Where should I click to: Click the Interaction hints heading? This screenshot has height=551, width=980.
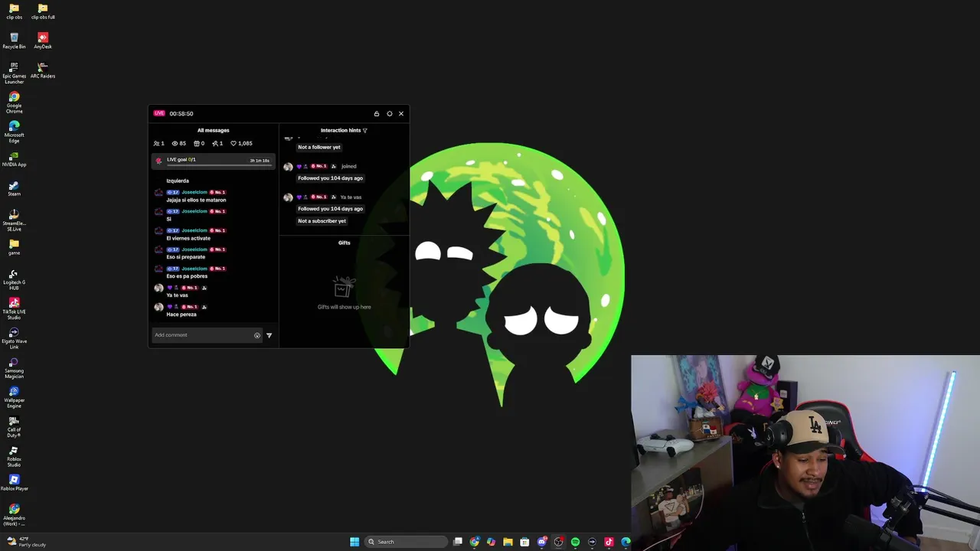[x=341, y=130]
